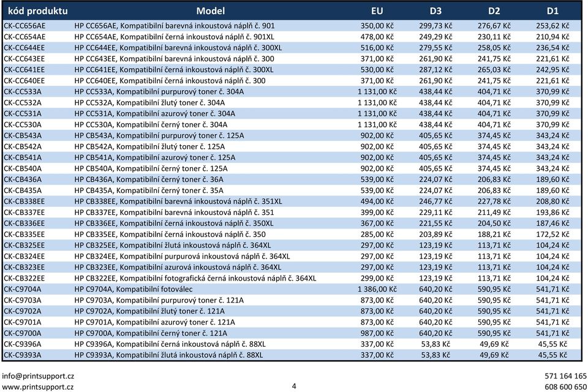Select product code CK-CB338EE
The width and height of the screenshot is (588, 392).
(x=24, y=202)
